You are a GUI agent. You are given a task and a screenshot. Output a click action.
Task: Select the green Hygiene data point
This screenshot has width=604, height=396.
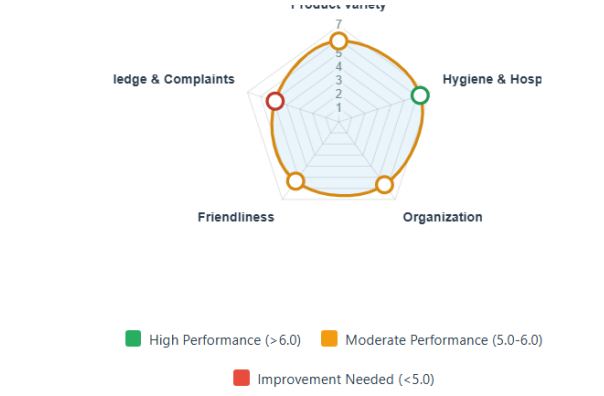420,95
